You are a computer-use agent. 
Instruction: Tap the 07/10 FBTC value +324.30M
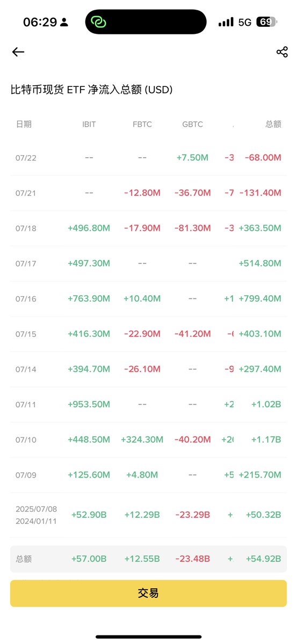[x=142, y=440]
